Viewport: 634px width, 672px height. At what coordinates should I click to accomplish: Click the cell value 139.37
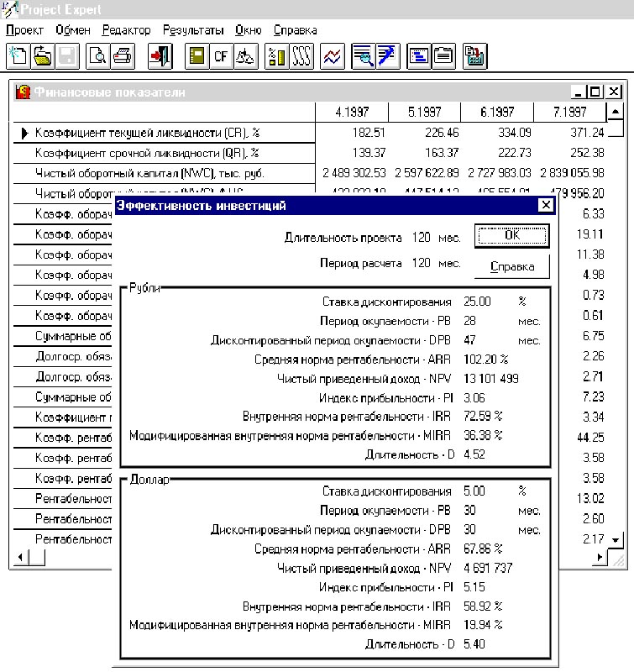coord(369,153)
